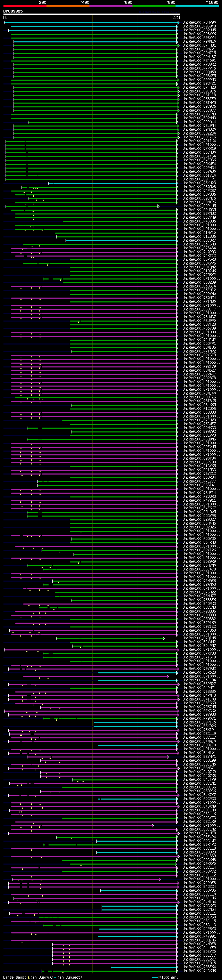Select hit label UniRef100_C6TLI8

[x=199, y=95]
